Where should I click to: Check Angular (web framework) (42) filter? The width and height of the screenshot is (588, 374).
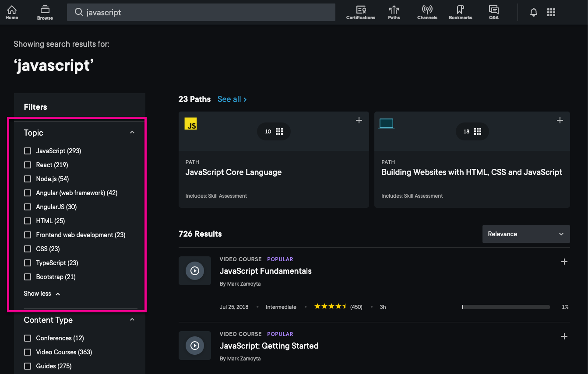pyautogui.click(x=28, y=193)
